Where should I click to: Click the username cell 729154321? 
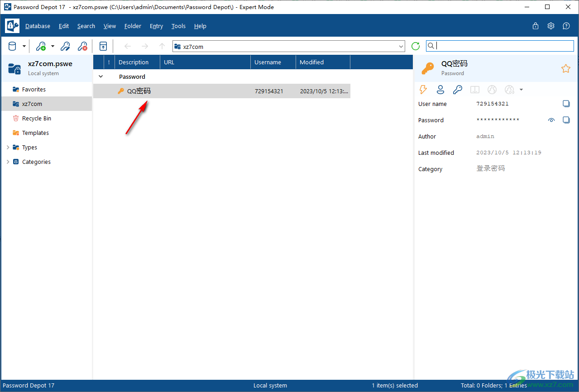click(x=269, y=91)
